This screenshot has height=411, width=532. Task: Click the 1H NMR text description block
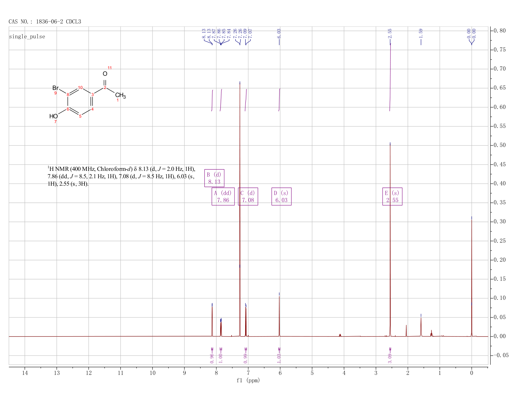(121, 176)
